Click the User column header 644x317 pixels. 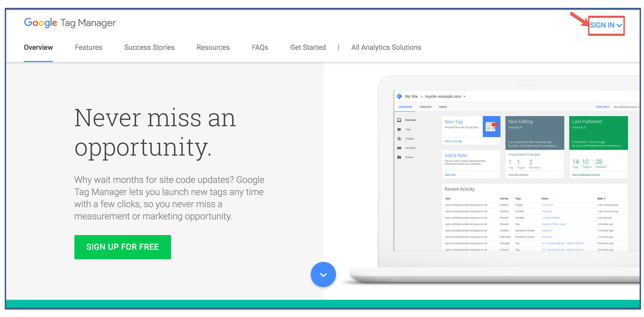448,199
